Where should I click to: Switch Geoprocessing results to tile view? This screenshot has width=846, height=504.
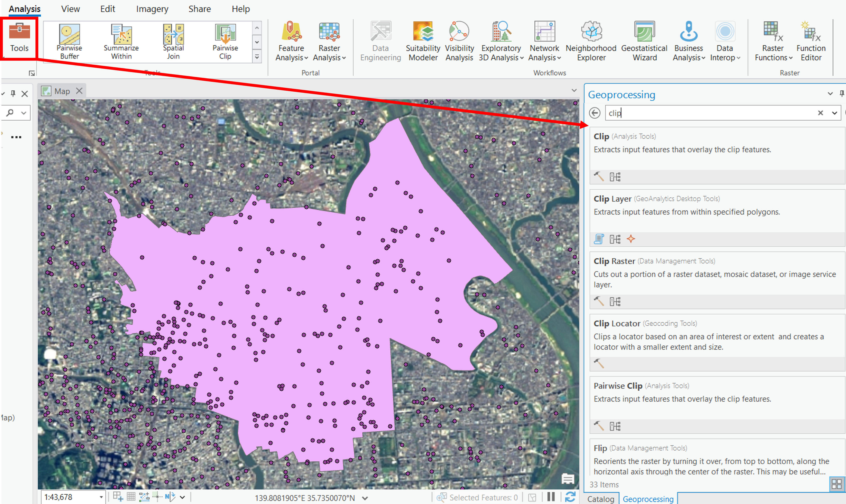tap(836, 484)
